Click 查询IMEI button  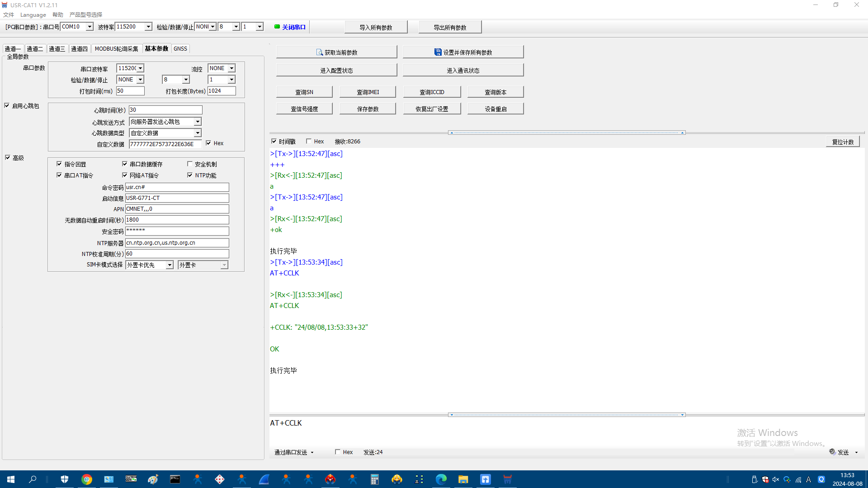[x=368, y=92]
